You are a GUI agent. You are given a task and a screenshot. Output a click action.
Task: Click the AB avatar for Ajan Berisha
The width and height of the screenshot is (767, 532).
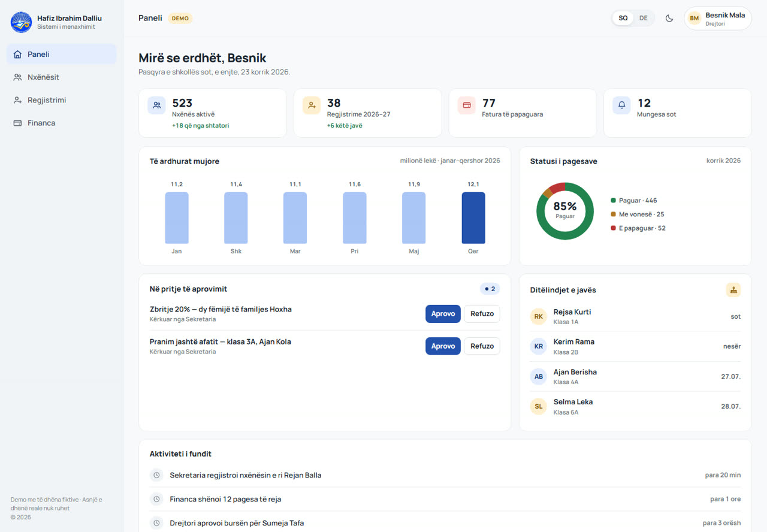pyautogui.click(x=539, y=376)
